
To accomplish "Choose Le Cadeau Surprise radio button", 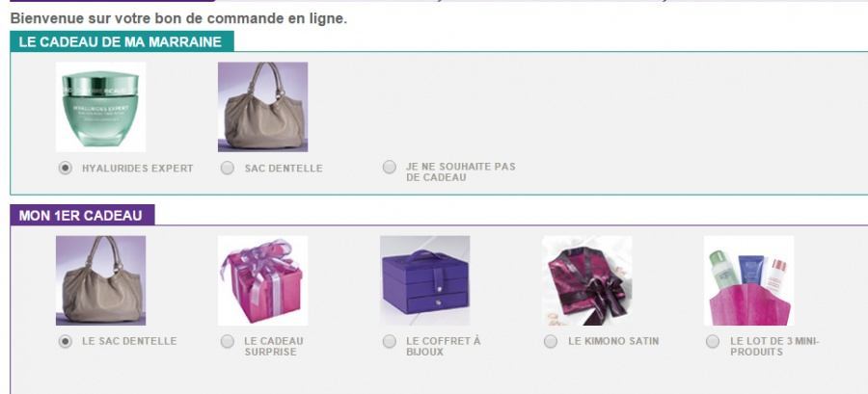I will tap(228, 342).
